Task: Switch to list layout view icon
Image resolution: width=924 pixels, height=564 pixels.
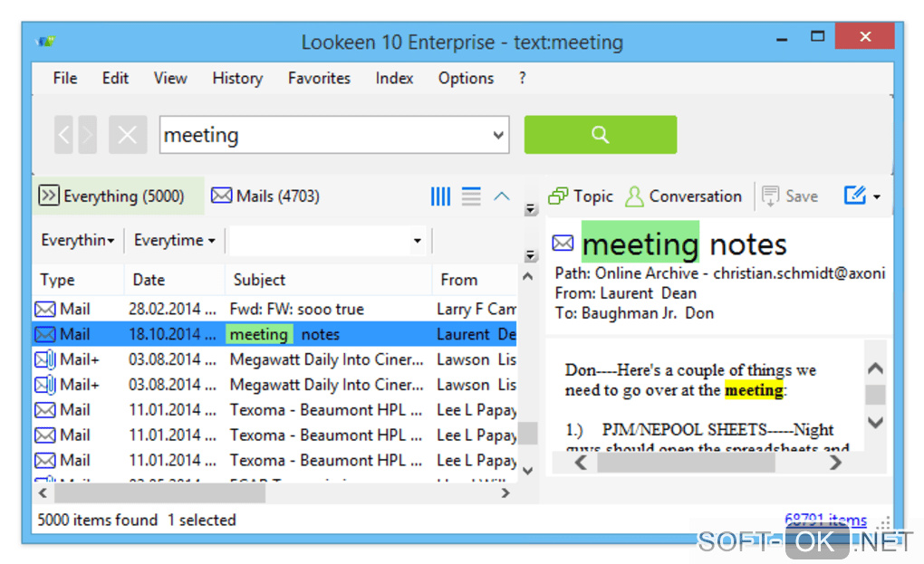Action: click(x=471, y=196)
